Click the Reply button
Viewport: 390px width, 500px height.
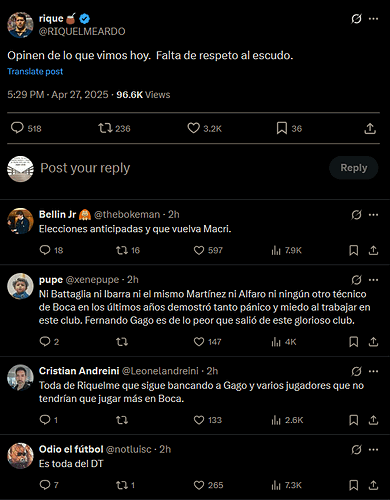[x=354, y=168]
